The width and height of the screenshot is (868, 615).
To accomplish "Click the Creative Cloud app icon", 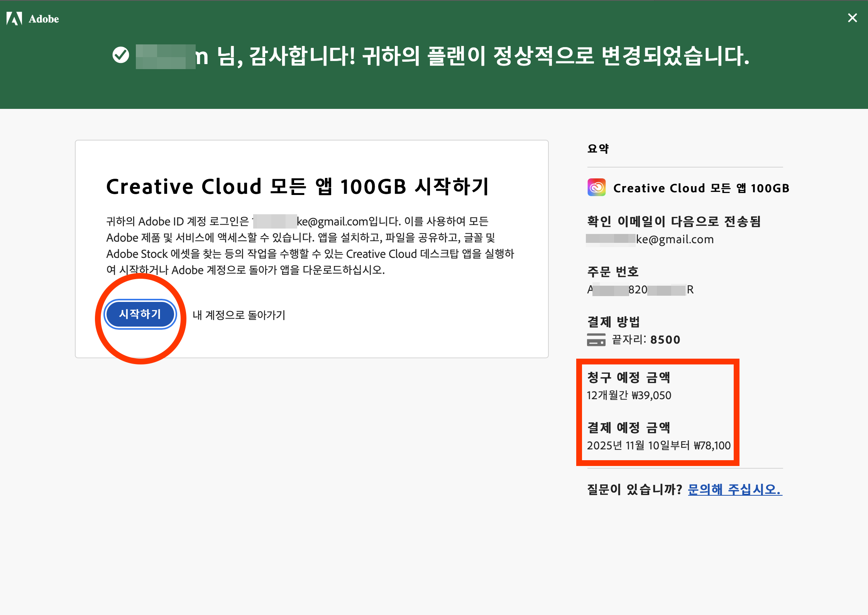I will tap(596, 188).
